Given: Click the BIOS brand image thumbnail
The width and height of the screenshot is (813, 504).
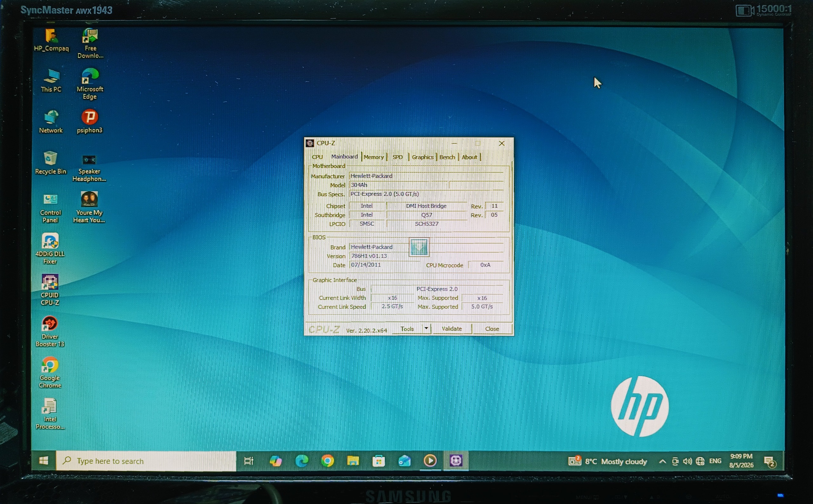Looking at the screenshot, I should click(x=419, y=247).
